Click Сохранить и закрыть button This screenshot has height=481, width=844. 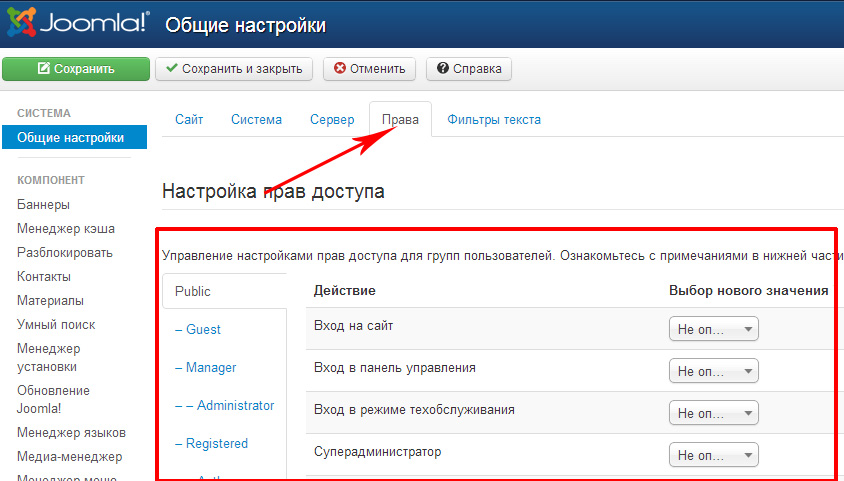click(x=234, y=69)
